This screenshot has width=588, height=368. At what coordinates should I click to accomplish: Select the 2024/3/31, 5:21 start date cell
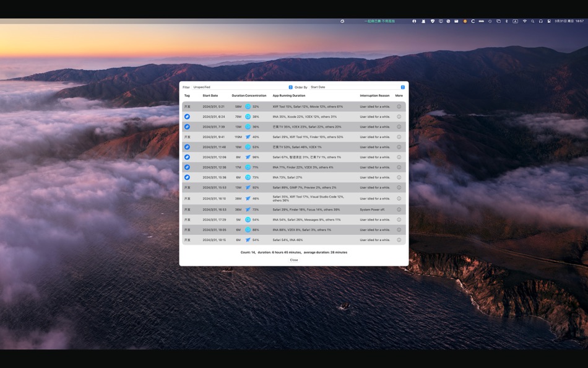pyautogui.click(x=214, y=107)
